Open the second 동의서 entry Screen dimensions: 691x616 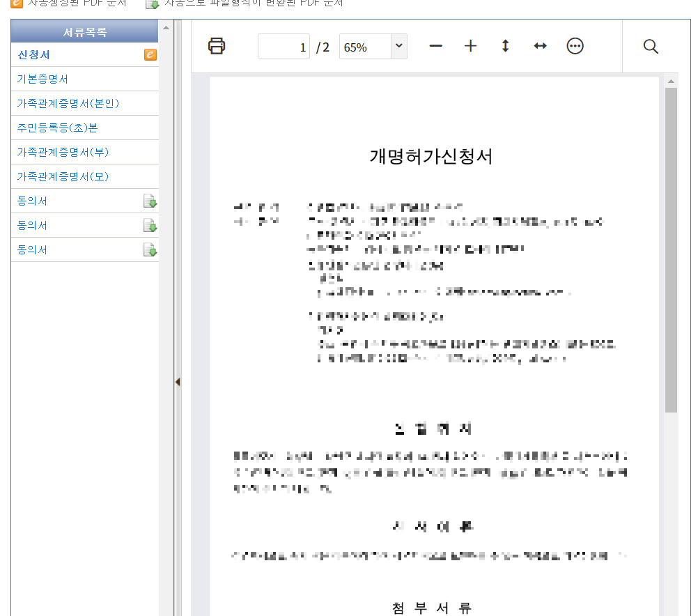[32, 225]
